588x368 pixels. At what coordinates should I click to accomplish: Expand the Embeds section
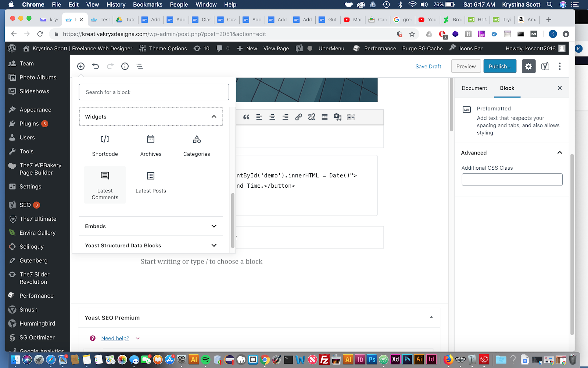pyautogui.click(x=151, y=226)
